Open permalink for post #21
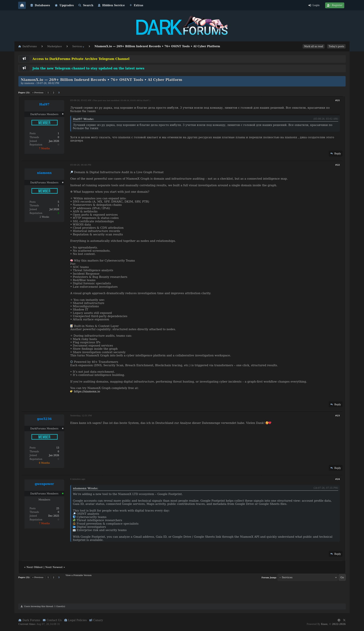This screenshot has height=631, width=364. pos(337,101)
